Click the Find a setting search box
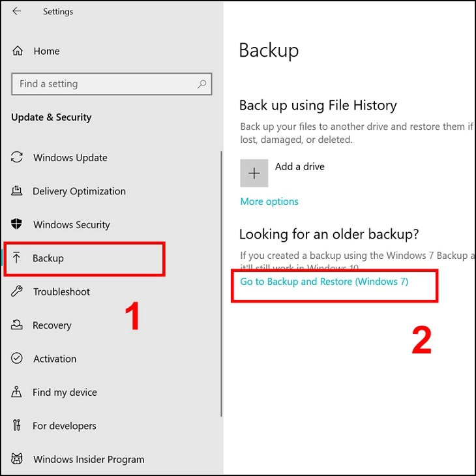Image resolution: width=476 pixels, height=476 pixels. 112,83
